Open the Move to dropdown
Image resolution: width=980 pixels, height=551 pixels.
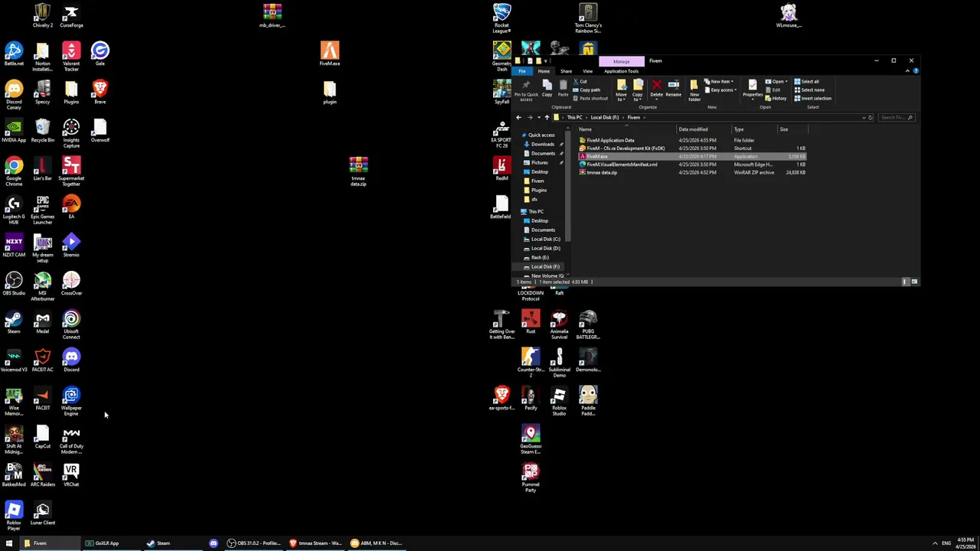click(x=621, y=90)
